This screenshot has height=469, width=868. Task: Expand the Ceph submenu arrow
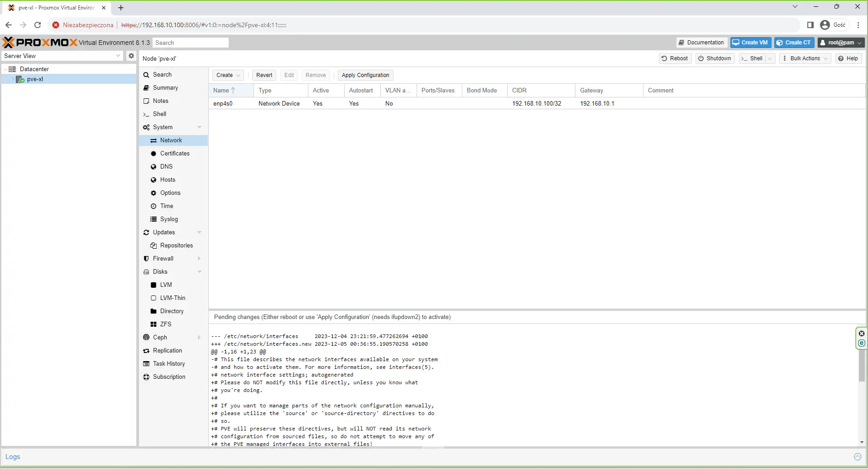tap(199, 338)
